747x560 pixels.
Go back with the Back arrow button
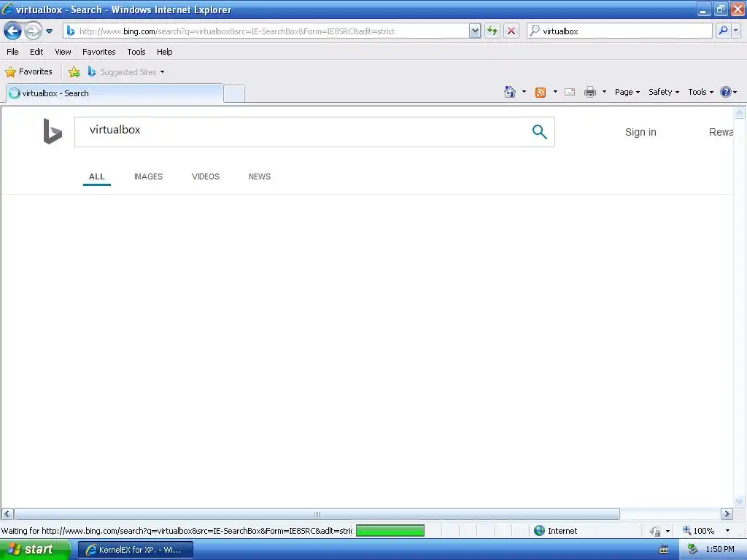(12, 31)
